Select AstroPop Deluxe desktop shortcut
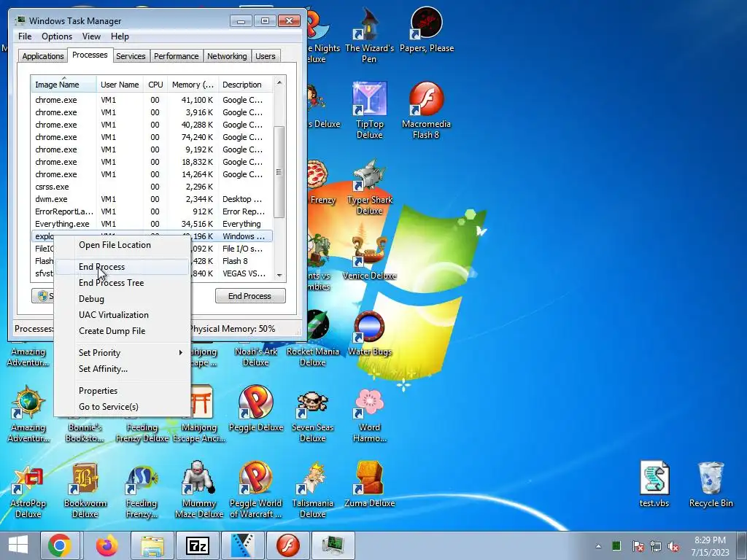The image size is (747, 560). (x=28, y=489)
